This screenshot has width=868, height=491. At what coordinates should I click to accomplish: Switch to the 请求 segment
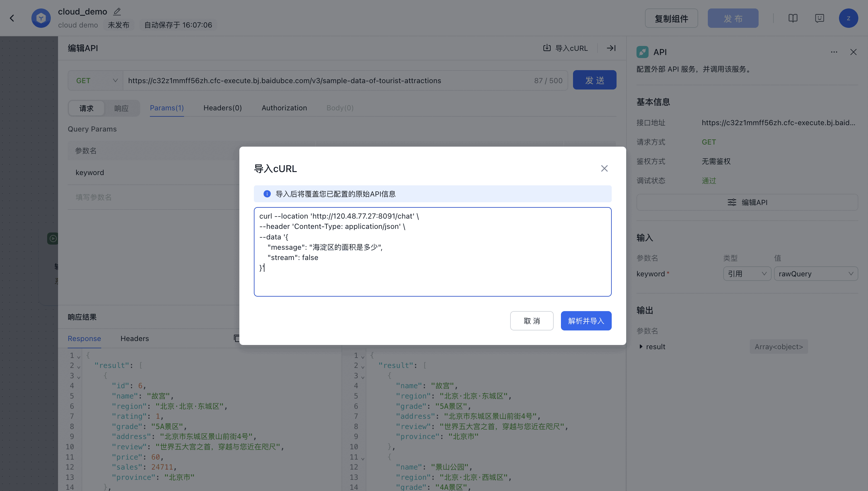(86, 108)
